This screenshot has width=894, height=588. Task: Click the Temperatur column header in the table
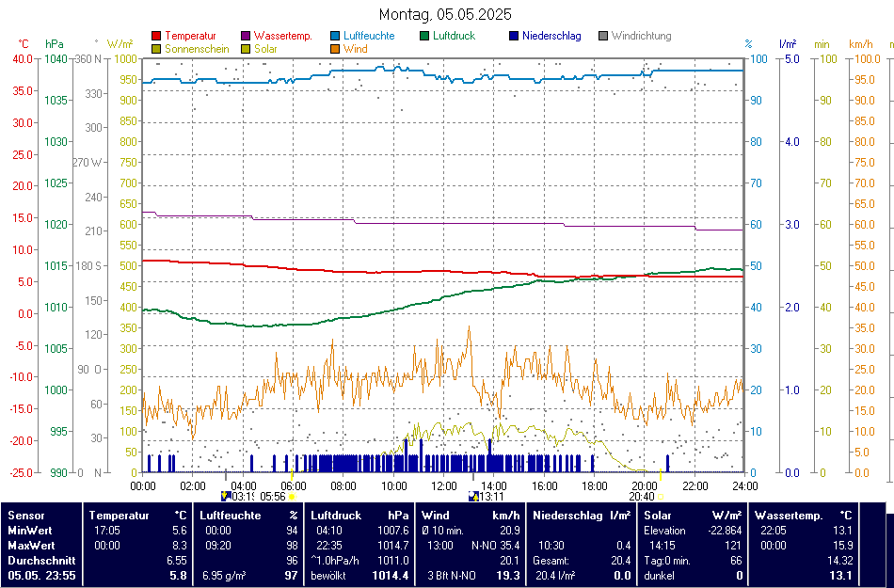[x=120, y=516]
